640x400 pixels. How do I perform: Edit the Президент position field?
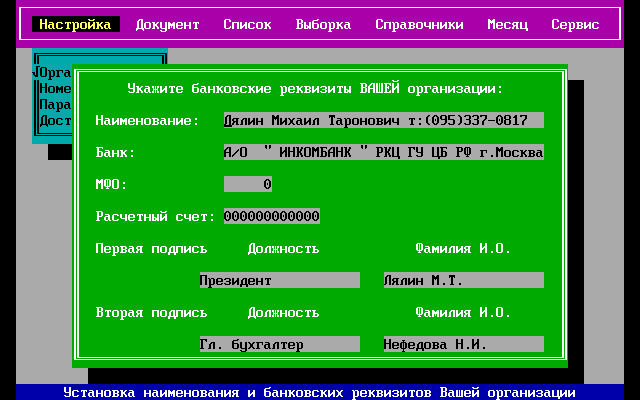point(279,280)
